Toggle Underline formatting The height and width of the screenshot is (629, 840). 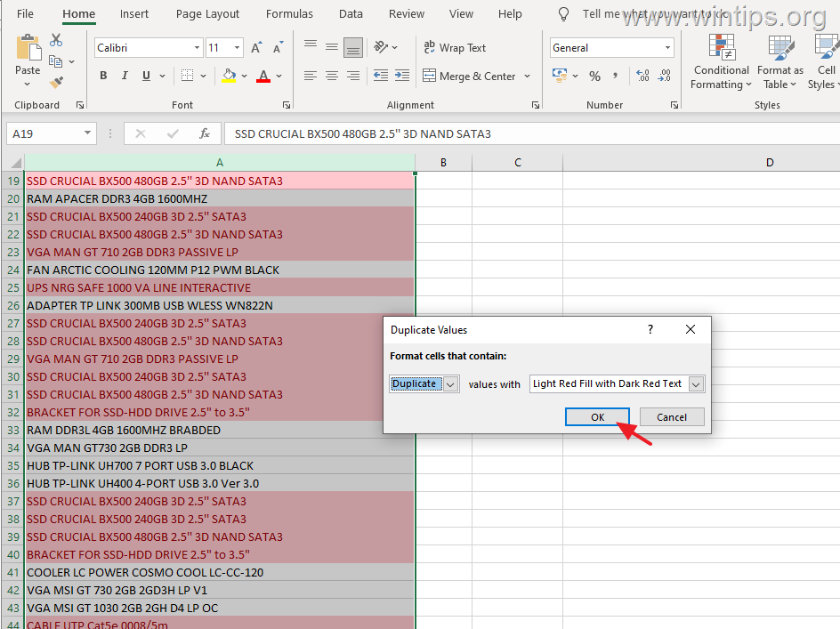pyautogui.click(x=146, y=77)
